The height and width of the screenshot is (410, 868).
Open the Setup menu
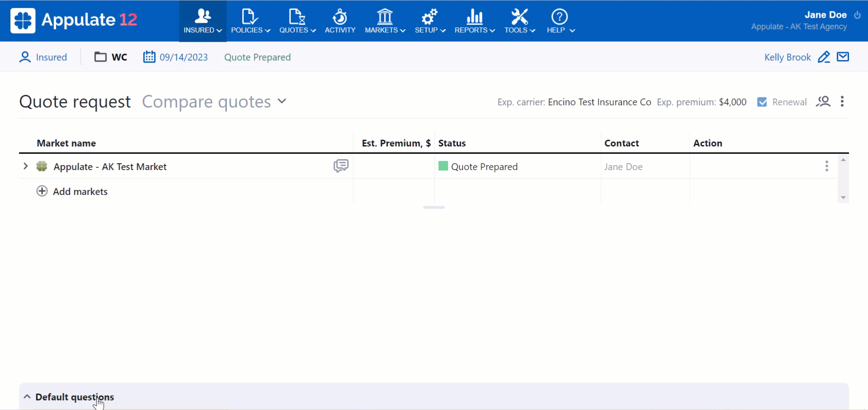tap(430, 21)
